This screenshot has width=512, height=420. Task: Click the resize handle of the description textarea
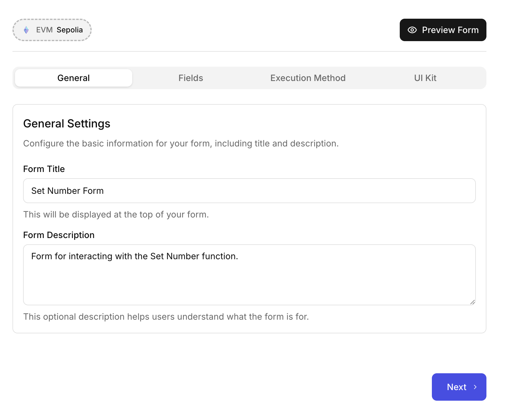(473, 301)
